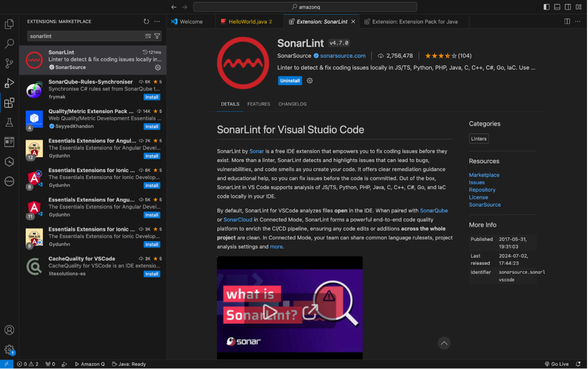Image resolution: width=588 pixels, height=369 pixels.
Task: Open the extensions panel more actions menu
Action: [x=157, y=21]
